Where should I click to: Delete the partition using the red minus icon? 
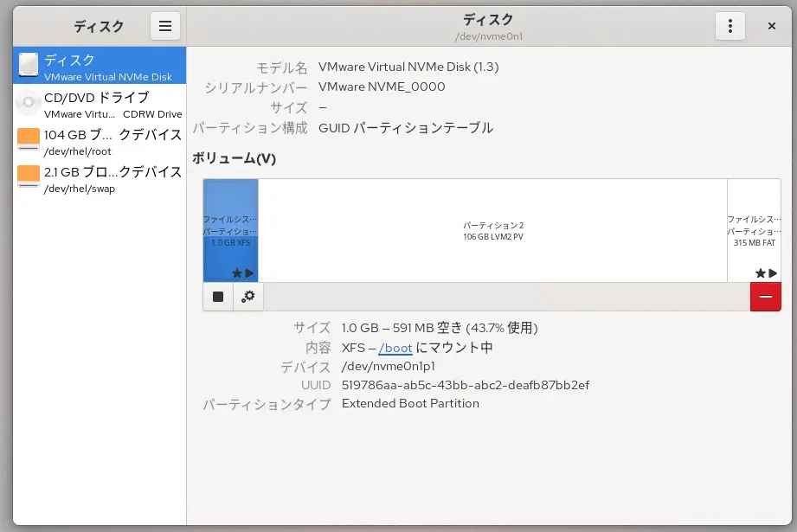(765, 296)
